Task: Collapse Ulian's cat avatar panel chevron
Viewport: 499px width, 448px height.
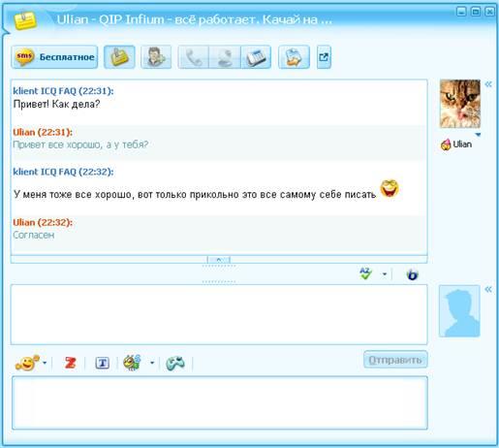Action: pyautogui.click(x=488, y=84)
